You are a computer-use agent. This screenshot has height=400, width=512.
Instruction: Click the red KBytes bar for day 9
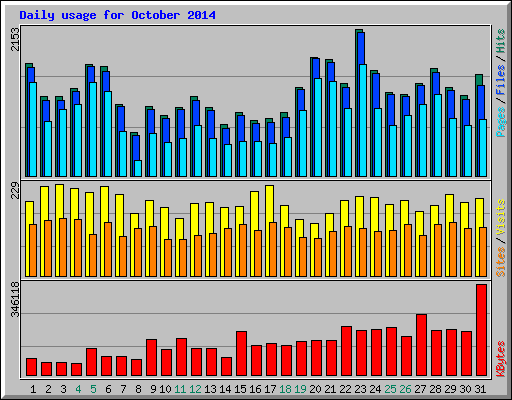pos(151,357)
